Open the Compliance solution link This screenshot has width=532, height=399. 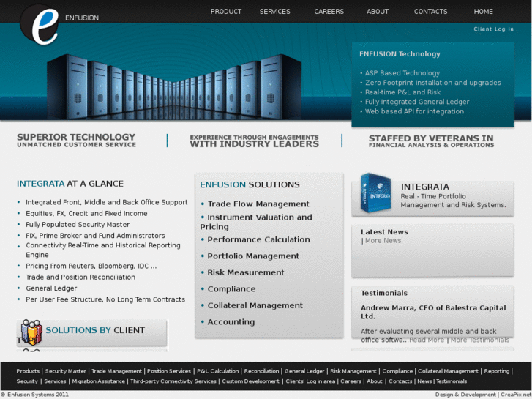tap(231, 289)
